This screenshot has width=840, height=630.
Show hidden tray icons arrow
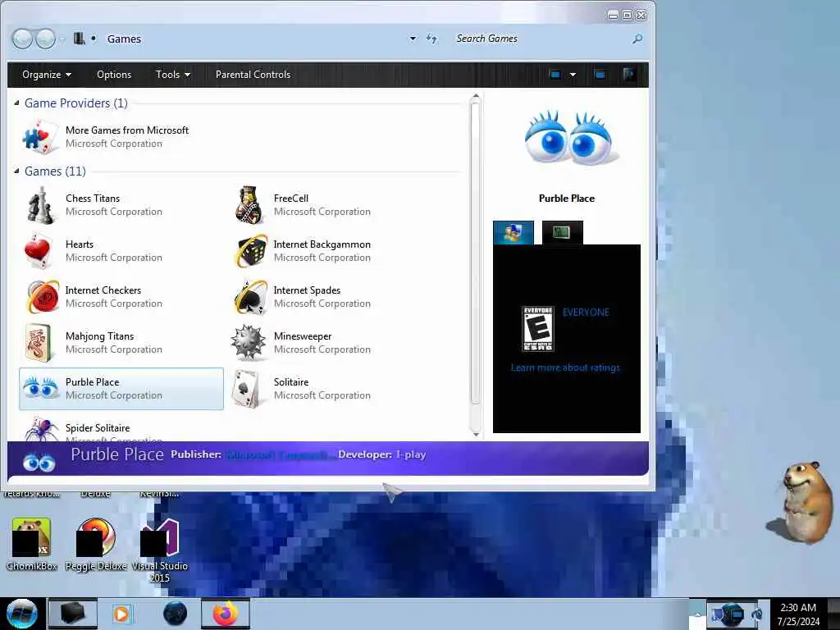point(697,614)
